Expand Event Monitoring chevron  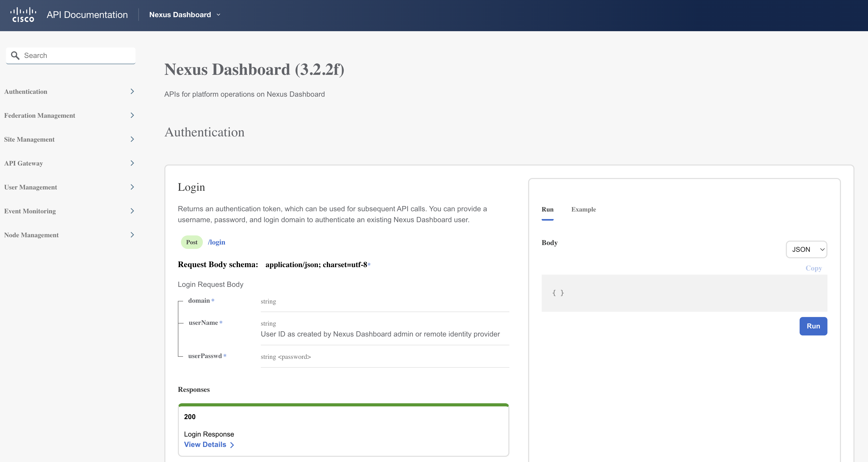coord(132,211)
